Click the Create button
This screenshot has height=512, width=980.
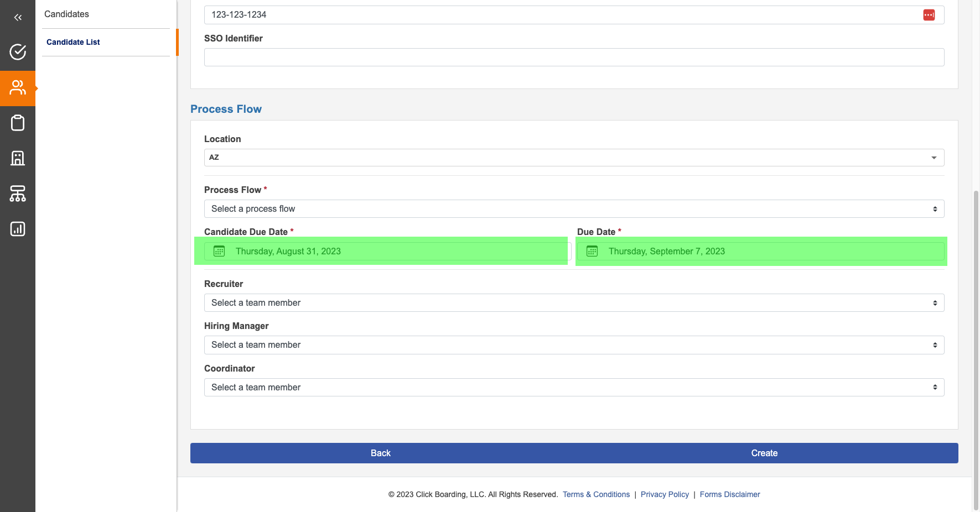(764, 453)
